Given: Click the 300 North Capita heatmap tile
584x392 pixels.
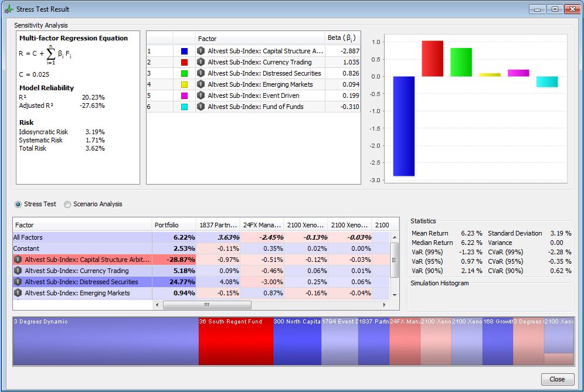Looking at the screenshot, I should tap(297, 342).
